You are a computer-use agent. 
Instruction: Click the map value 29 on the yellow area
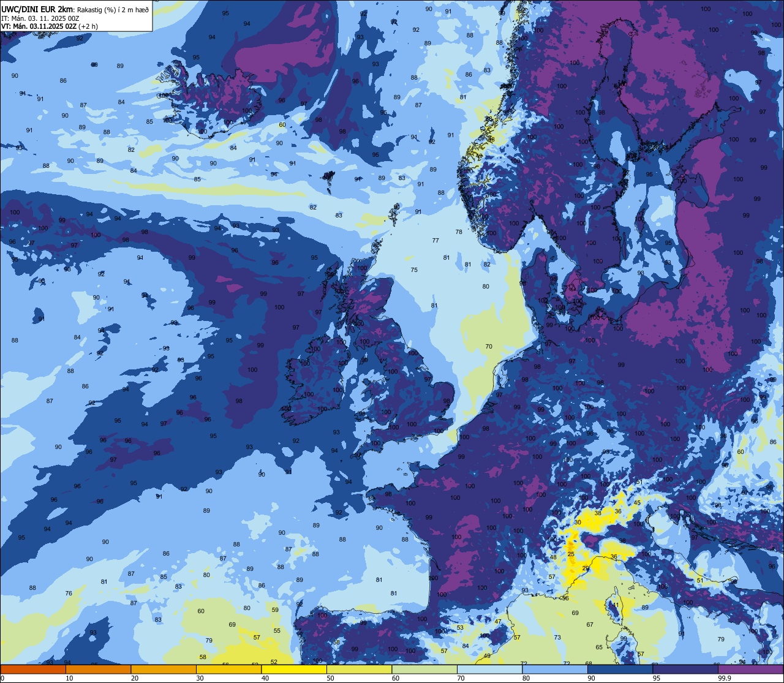pos(586,568)
